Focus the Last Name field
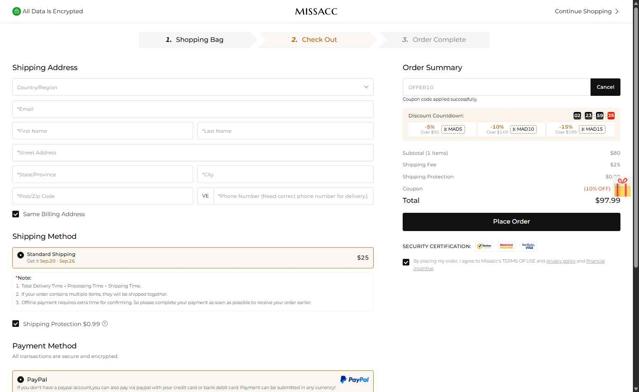 click(285, 131)
